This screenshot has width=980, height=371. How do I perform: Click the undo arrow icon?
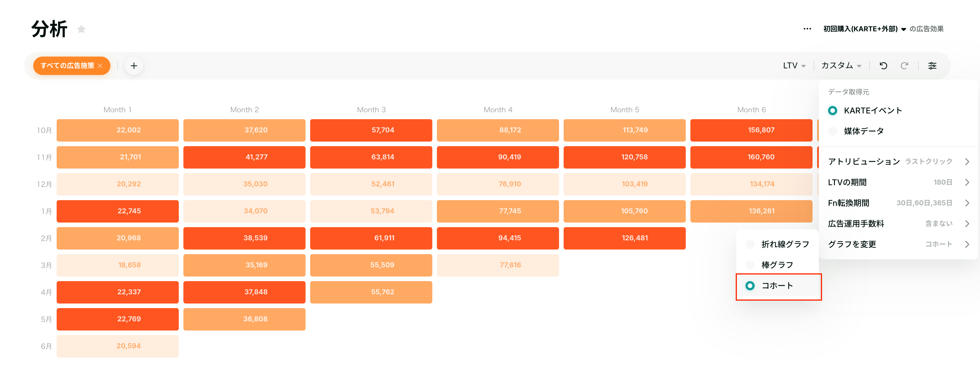coord(883,66)
